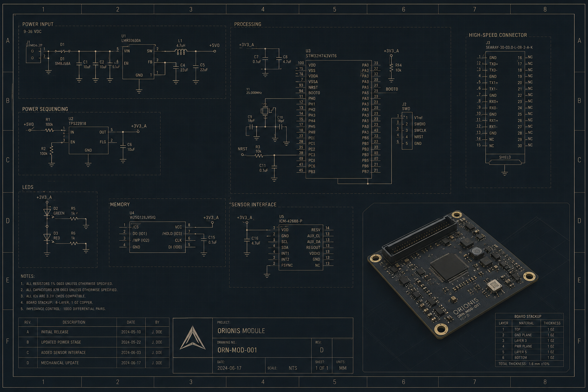
Task: Select the D2 GREEN LED symbol
Action: pos(47,212)
